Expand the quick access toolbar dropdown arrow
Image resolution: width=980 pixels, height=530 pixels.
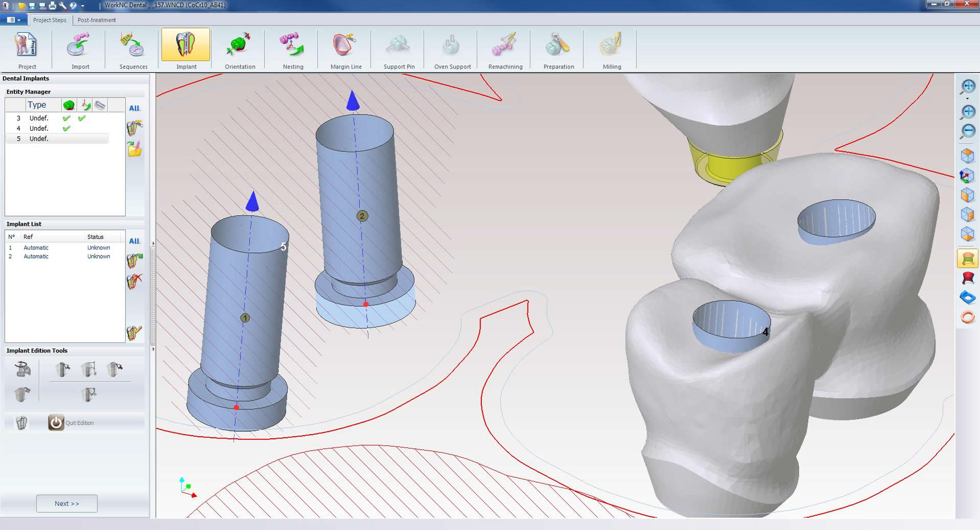point(83,6)
